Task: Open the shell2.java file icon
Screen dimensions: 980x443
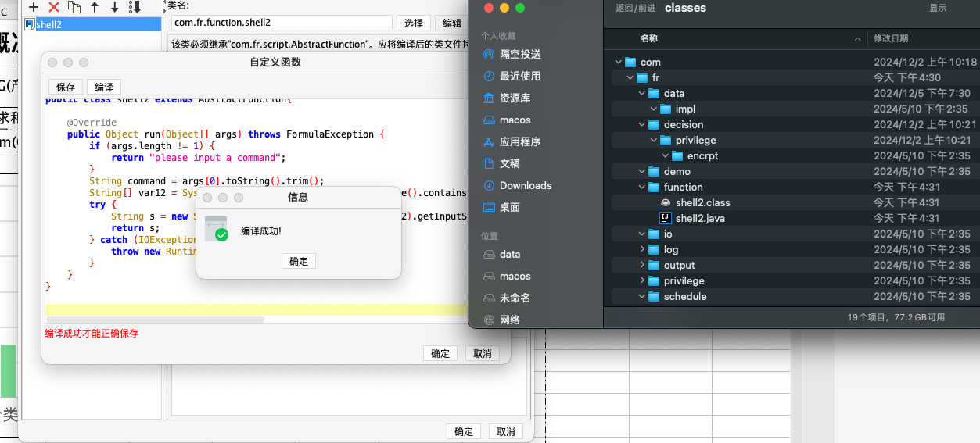Action: [665, 218]
